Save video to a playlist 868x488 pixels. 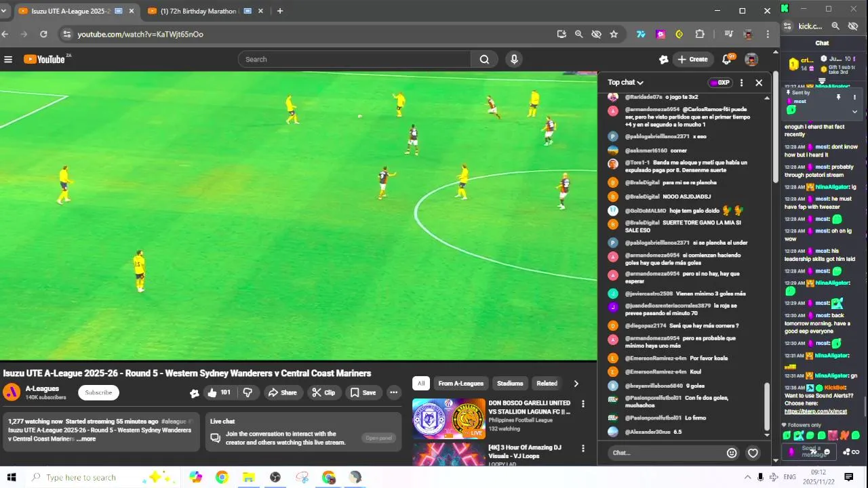coord(363,392)
